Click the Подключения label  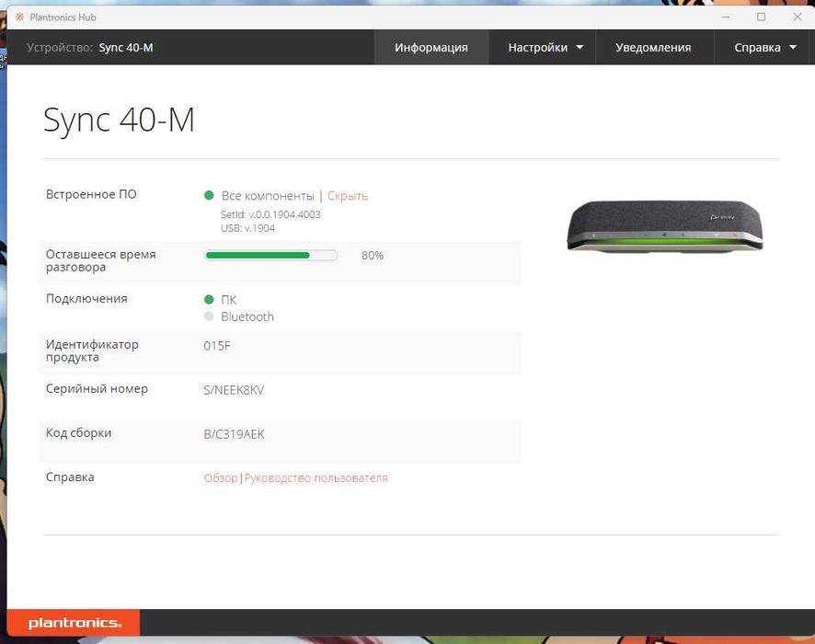point(86,299)
